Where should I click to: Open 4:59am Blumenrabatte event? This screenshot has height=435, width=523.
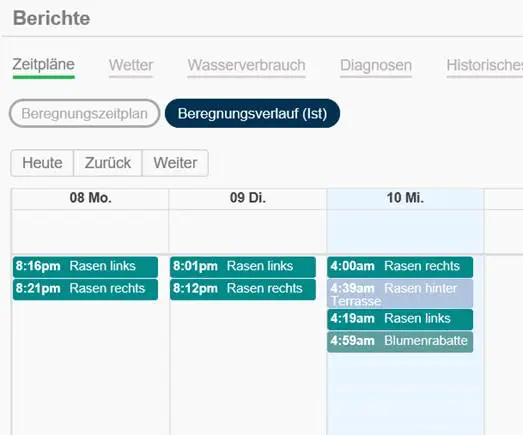pos(400,342)
